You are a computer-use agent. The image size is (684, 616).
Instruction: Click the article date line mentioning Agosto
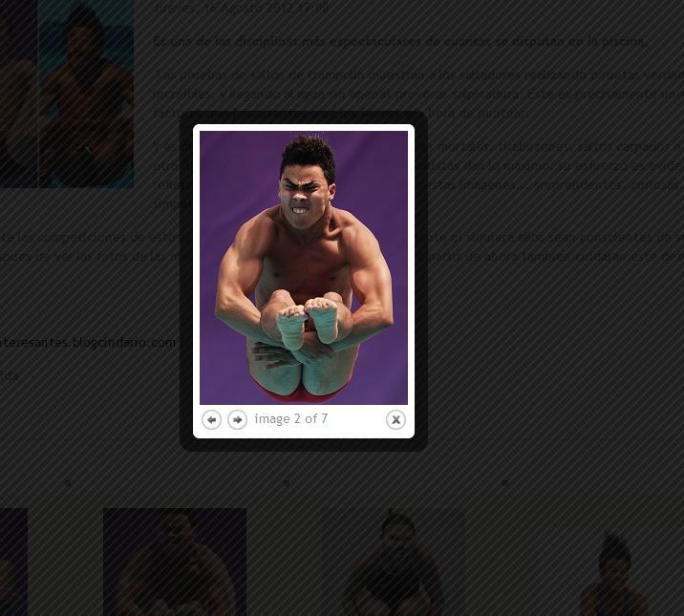pyautogui.click(x=242, y=8)
